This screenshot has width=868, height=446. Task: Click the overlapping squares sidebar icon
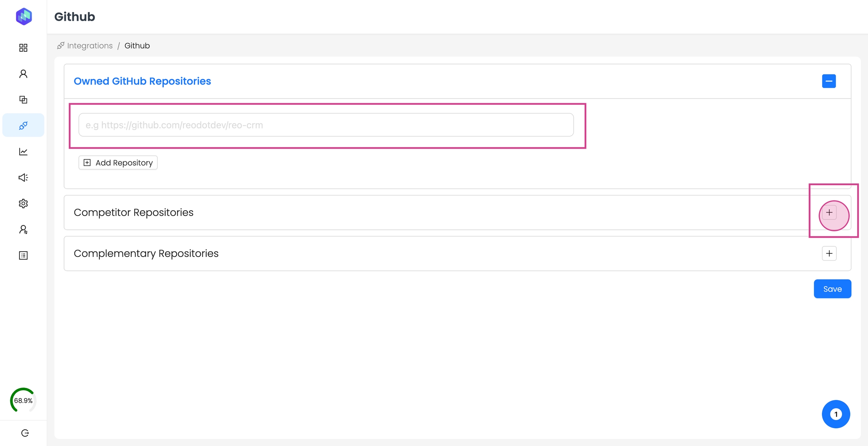point(23,99)
